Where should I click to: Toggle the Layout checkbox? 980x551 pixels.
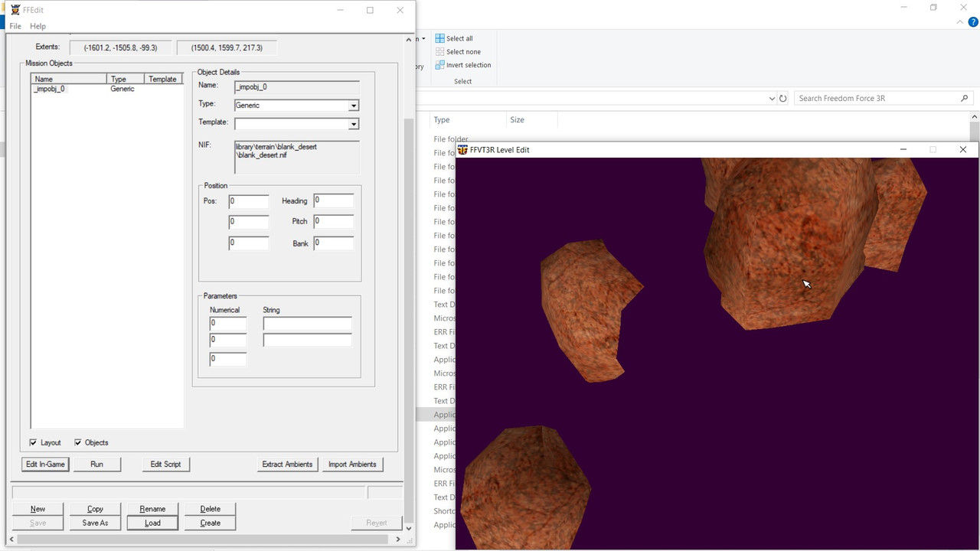click(x=33, y=442)
